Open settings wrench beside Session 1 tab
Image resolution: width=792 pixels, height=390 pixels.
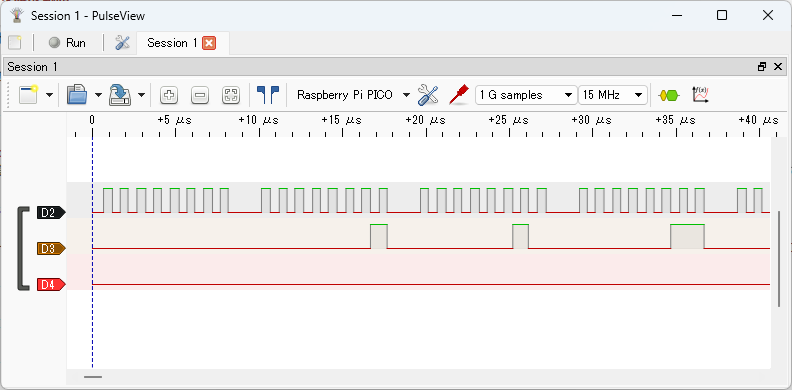tap(122, 43)
